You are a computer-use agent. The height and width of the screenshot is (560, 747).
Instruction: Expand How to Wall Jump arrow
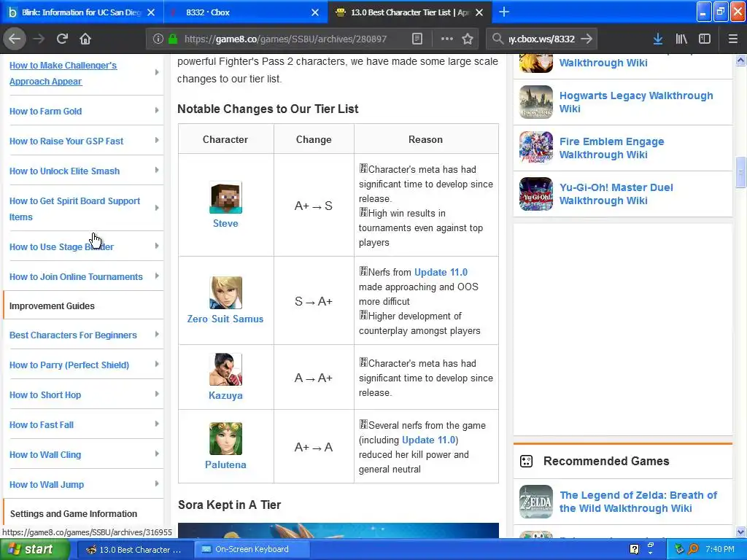click(157, 484)
